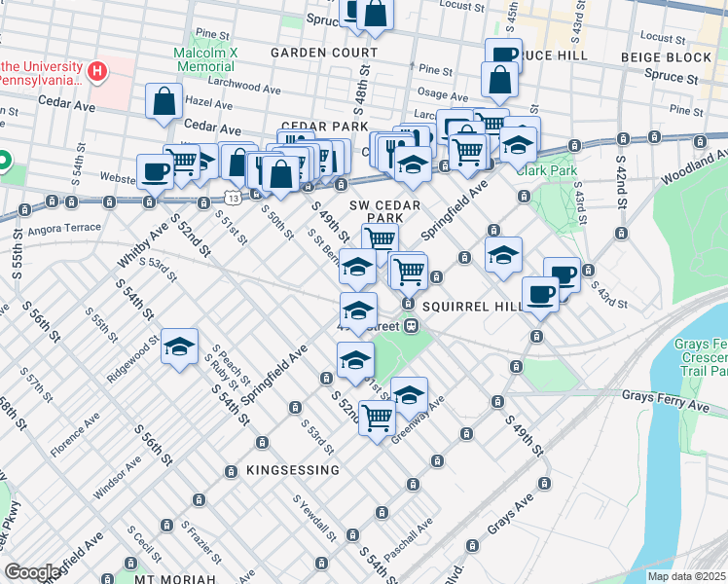
Task: Select the SW CEDAR PARK label
Action: [x=384, y=211]
